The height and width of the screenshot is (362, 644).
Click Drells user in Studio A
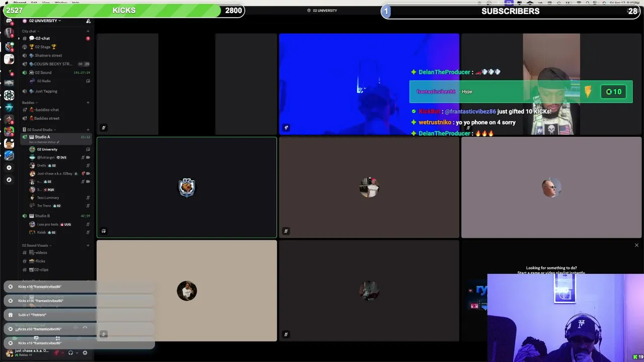click(x=59, y=165)
